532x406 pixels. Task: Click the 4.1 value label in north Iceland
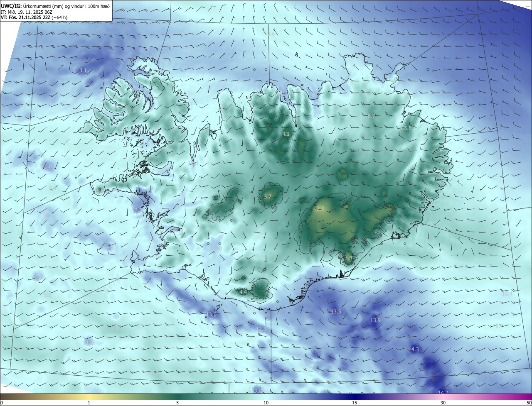pyautogui.click(x=286, y=134)
